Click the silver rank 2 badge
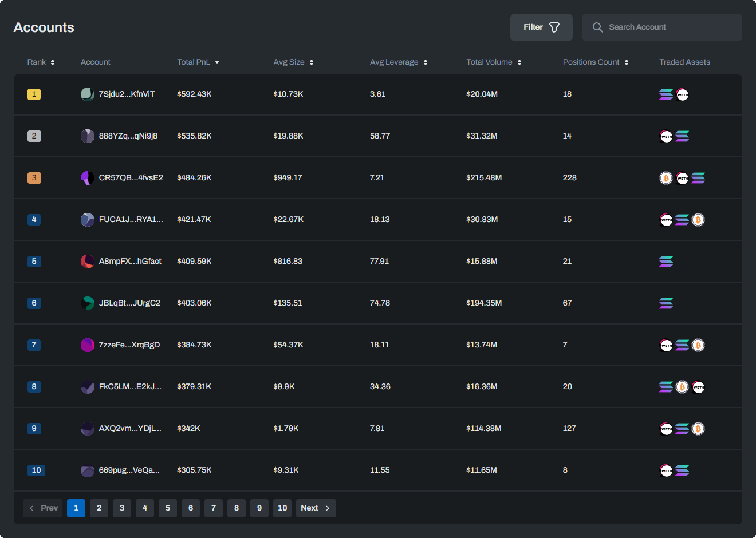The width and height of the screenshot is (756, 538). (x=34, y=136)
